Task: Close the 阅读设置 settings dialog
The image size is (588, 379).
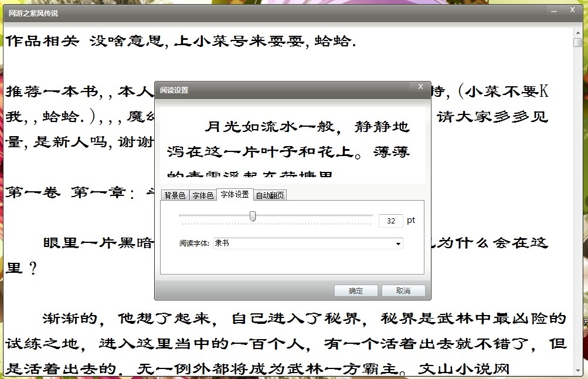Action: click(420, 86)
